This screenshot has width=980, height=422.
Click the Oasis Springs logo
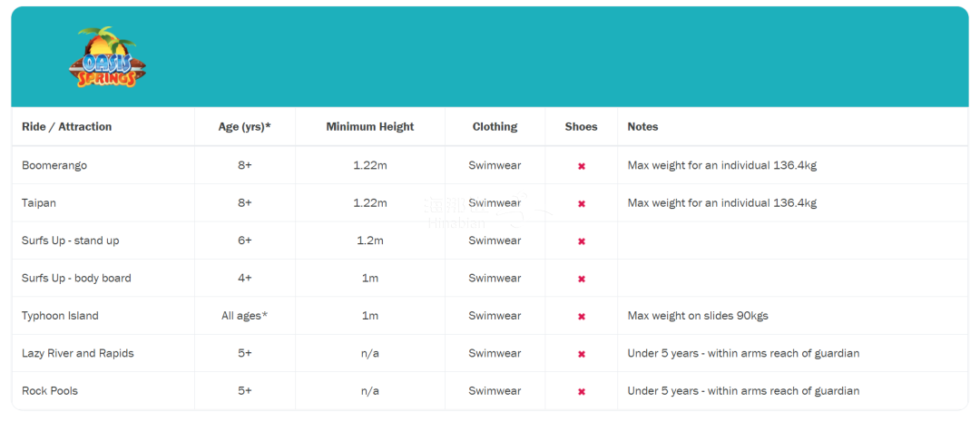click(x=107, y=57)
